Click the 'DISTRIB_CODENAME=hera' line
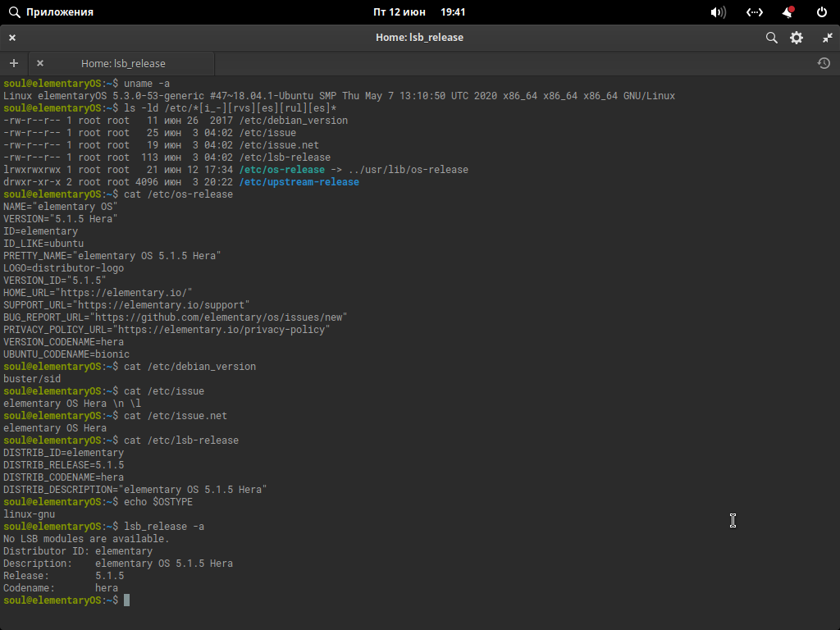The width and height of the screenshot is (840, 630). point(63,477)
